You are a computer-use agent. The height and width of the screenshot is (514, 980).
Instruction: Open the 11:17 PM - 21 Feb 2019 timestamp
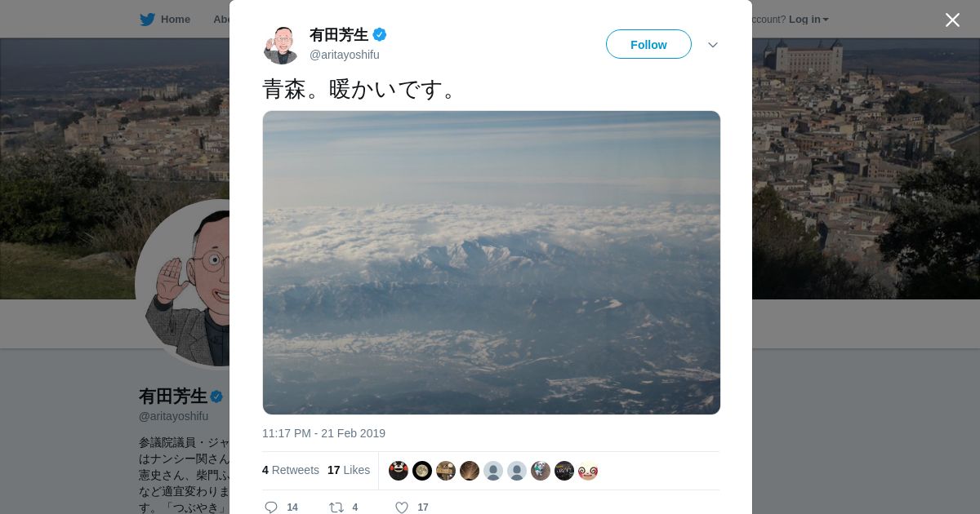(x=323, y=433)
